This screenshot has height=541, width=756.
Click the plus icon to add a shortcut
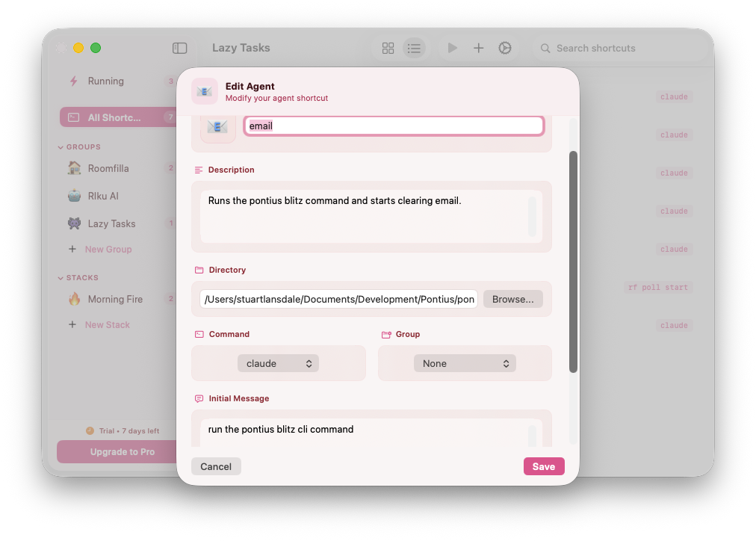point(479,48)
